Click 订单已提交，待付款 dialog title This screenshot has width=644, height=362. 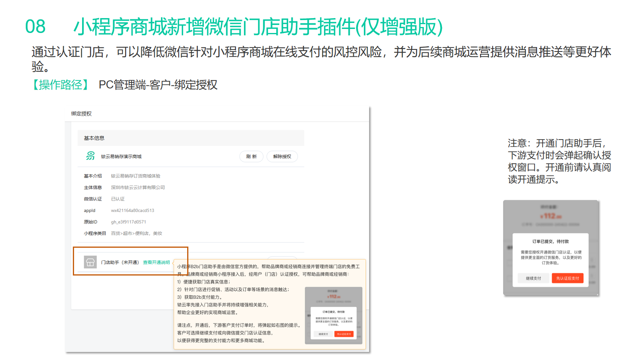pyautogui.click(x=551, y=242)
